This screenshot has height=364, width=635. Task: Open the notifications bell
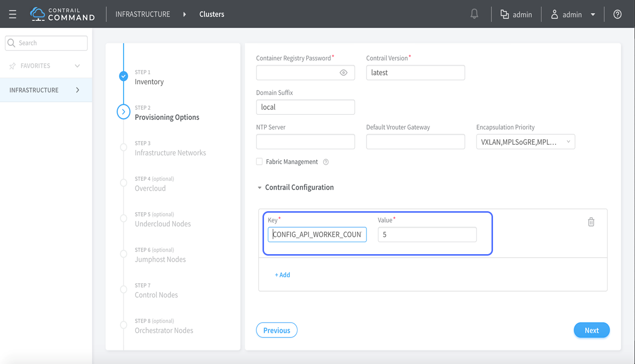[x=474, y=14]
